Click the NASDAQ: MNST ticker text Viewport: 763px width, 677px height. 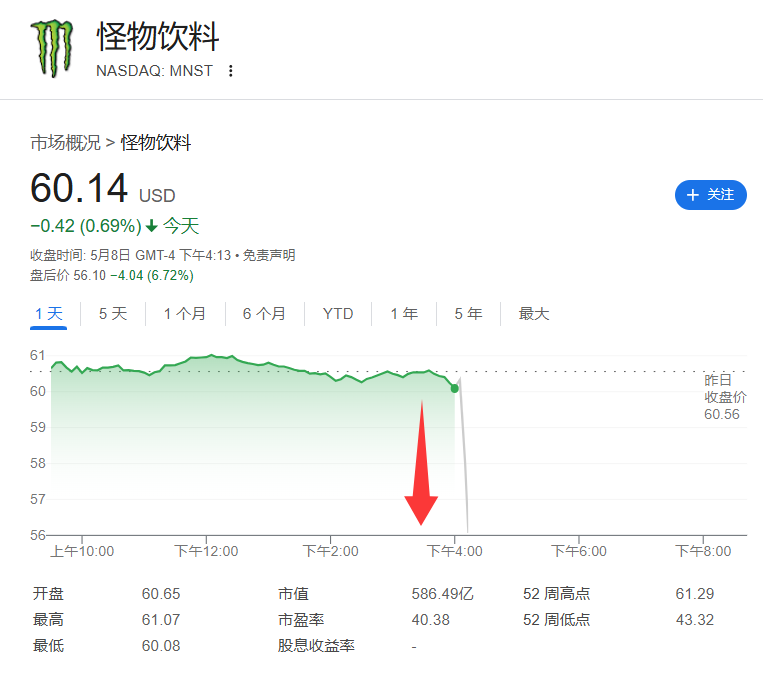pos(154,71)
